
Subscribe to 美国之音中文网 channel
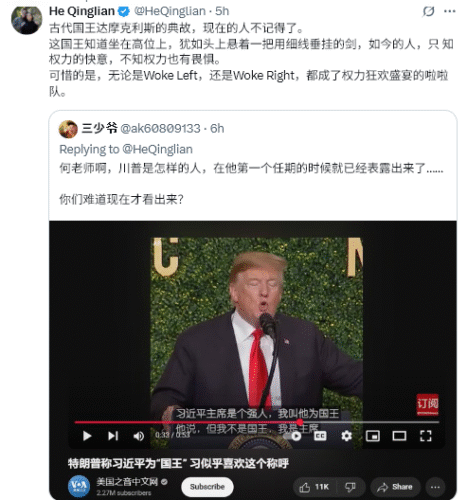[x=207, y=487]
